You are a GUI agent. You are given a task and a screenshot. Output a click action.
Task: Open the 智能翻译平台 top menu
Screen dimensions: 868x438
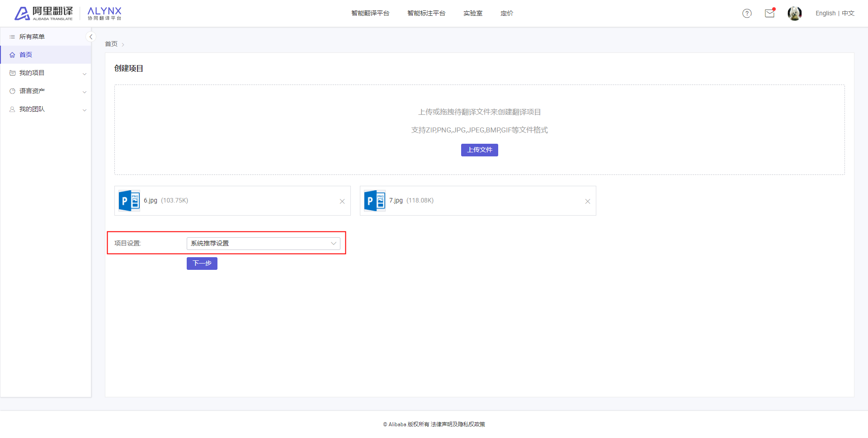[x=370, y=14]
